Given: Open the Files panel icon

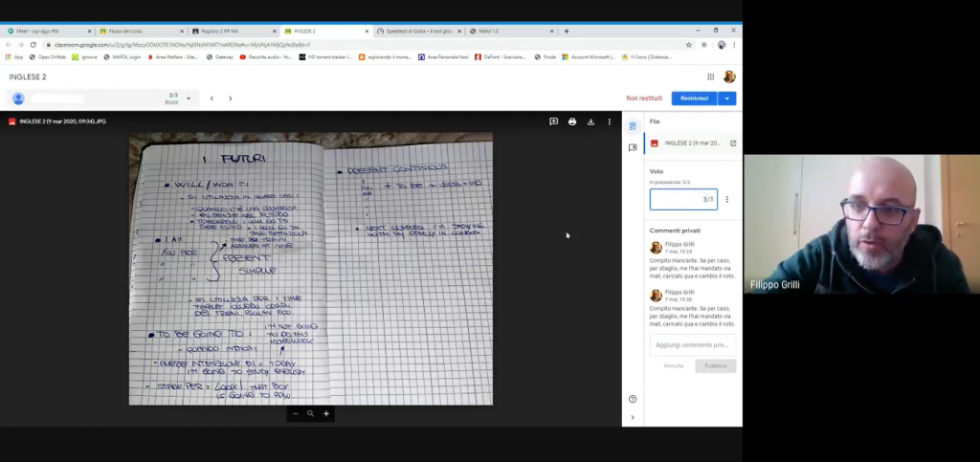Looking at the screenshot, I should click(x=633, y=126).
